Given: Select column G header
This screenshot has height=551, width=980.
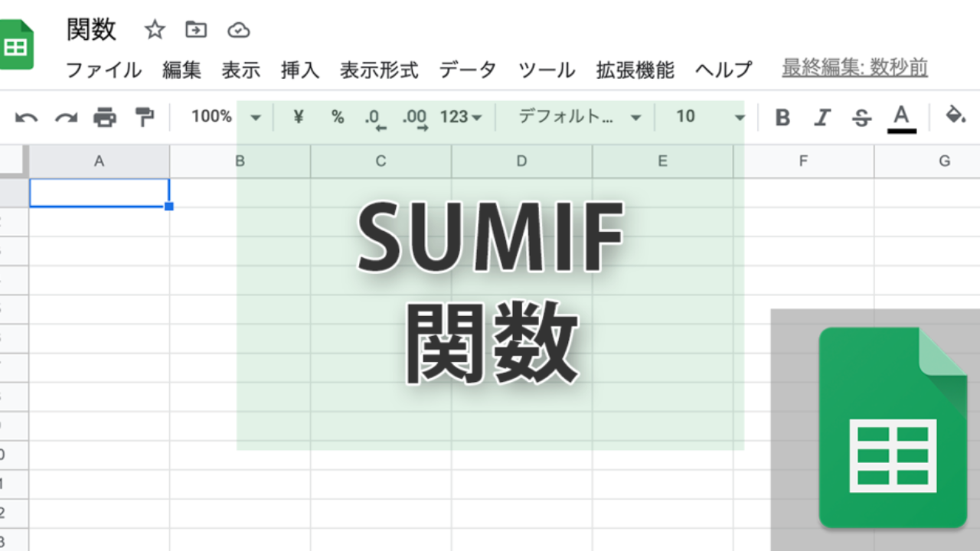Looking at the screenshot, I should click(928, 161).
